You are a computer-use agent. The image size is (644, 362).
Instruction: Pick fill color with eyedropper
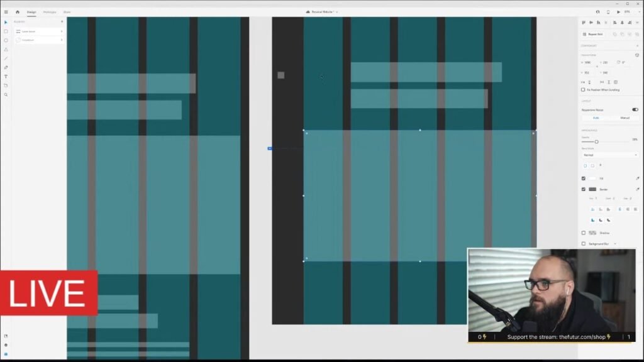[637, 178]
